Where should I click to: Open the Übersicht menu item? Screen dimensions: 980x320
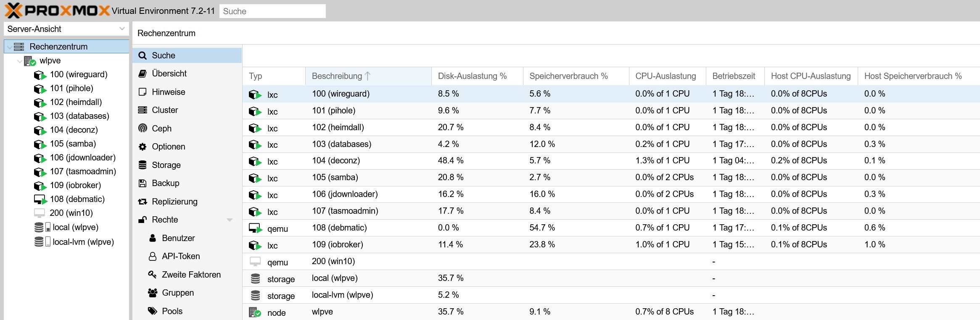pyautogui.click(x=169, y=73)
